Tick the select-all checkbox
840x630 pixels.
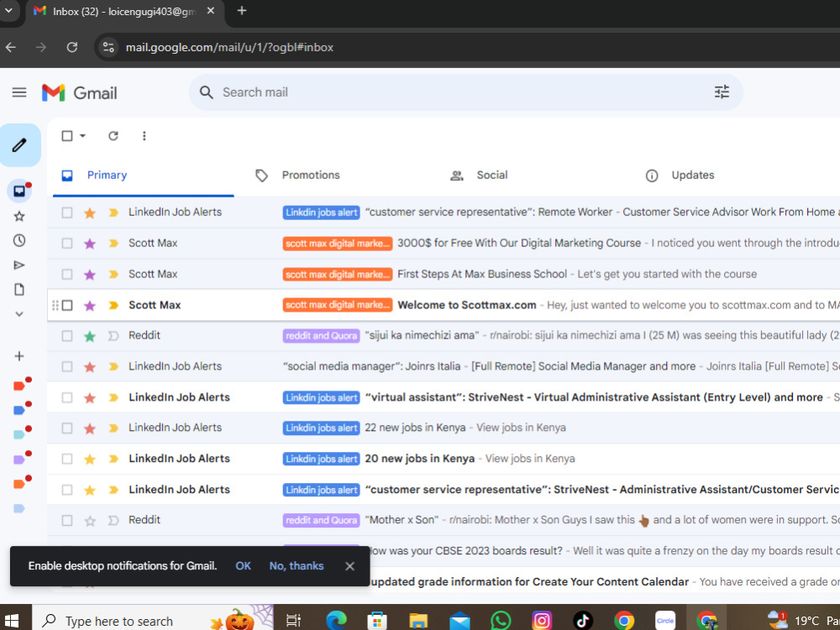click(67, 136)
